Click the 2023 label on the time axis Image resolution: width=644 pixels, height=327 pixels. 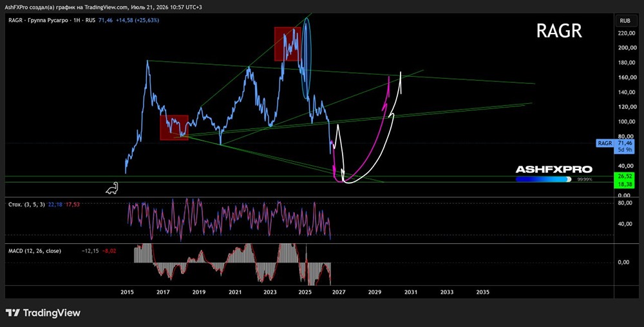point(270,292)
